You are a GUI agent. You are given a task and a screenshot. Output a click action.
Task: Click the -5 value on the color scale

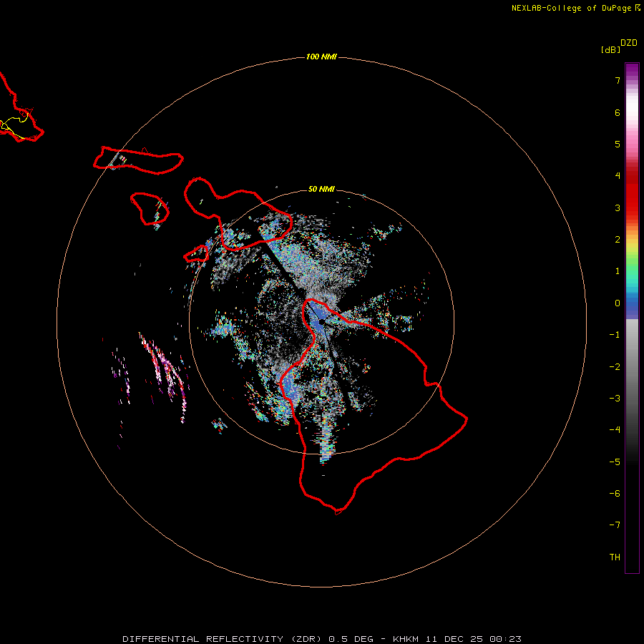tap(615, 462)
